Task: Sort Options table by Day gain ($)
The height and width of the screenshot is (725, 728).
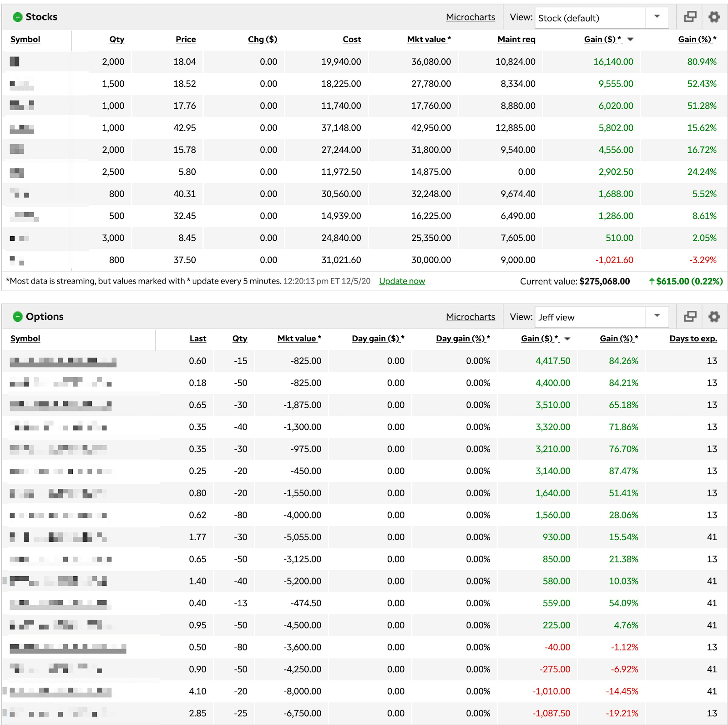Action: tap(378, 339)
